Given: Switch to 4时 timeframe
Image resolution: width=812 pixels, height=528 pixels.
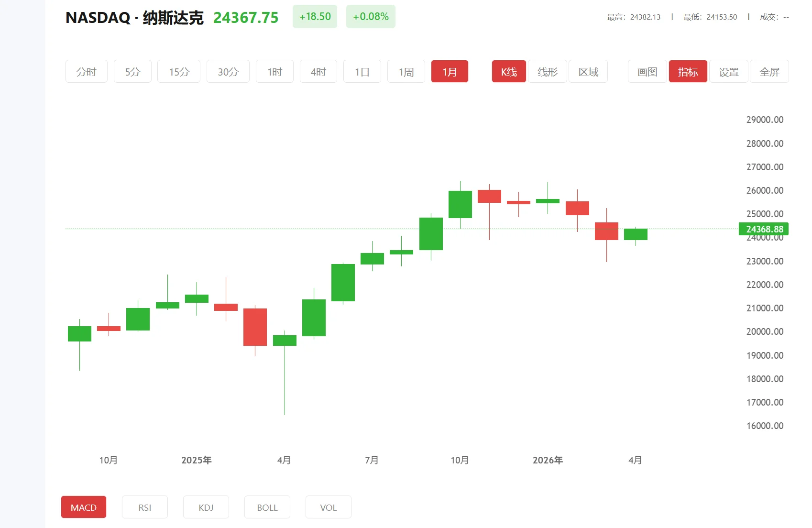Looking at the screenshot, I should 318,72.
